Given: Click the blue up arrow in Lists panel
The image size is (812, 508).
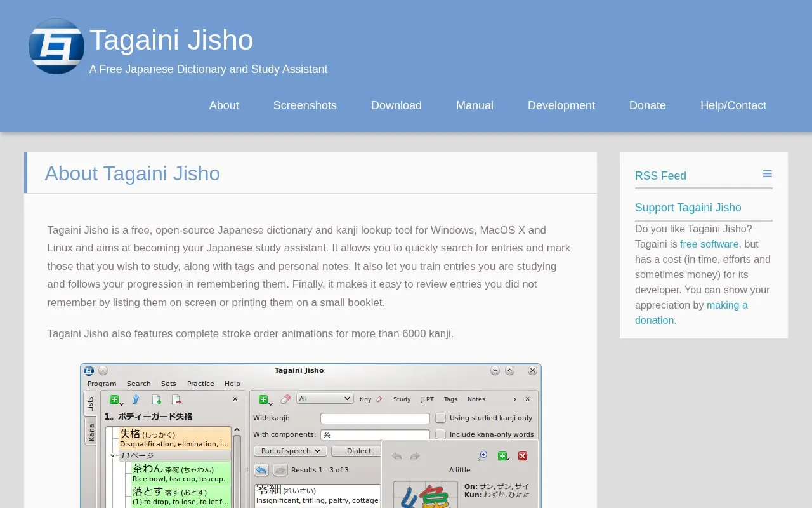Looking at the screenshot, I should tap(136, 399).
